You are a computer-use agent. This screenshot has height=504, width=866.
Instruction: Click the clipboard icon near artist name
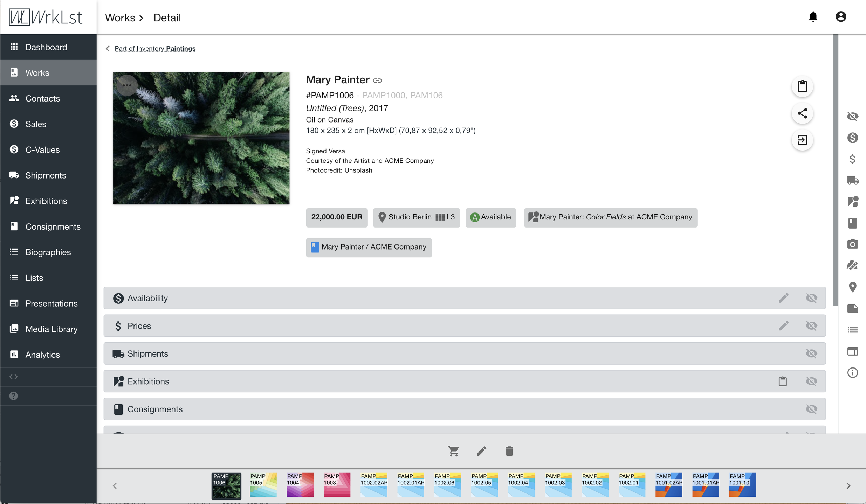coord(802,86)
